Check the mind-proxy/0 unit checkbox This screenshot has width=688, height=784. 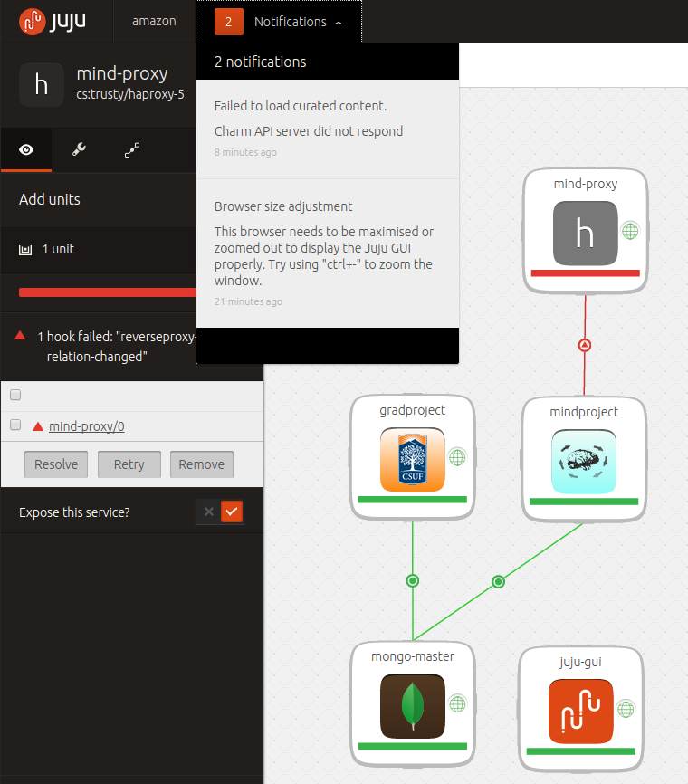(x=15, y=425)
